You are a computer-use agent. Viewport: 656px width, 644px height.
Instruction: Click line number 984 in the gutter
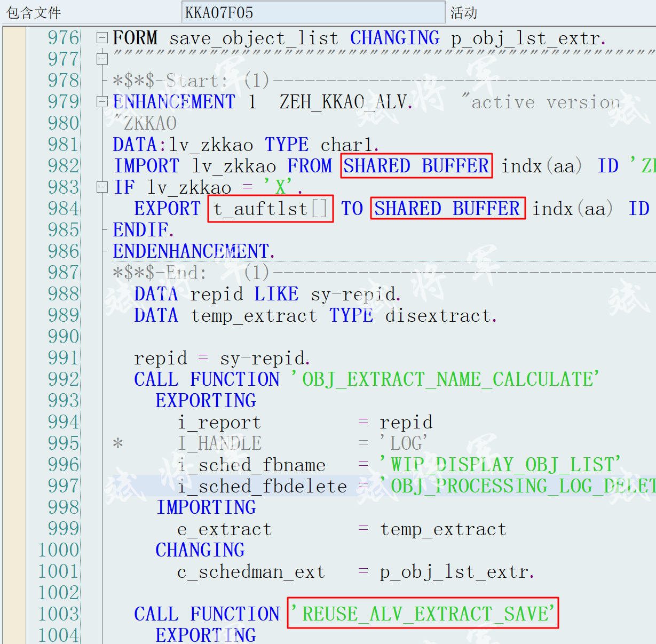[x=64, y=209]
